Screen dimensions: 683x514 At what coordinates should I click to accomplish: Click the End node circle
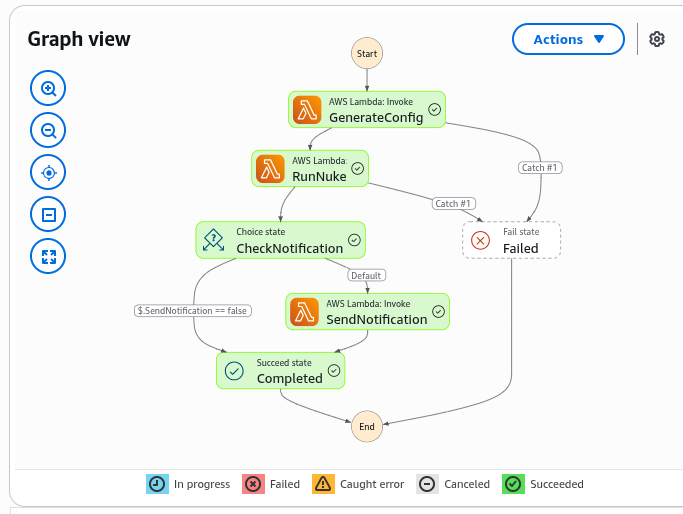pyautogui.click(x=367, y=427)
